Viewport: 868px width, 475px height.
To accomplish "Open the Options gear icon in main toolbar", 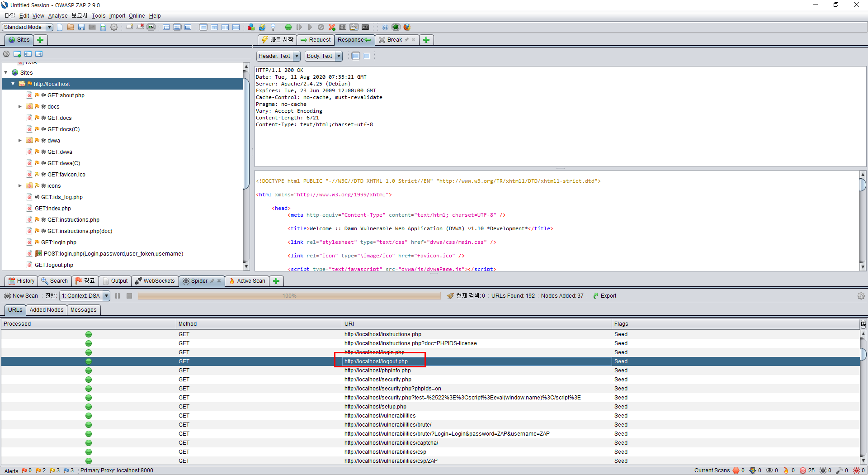I will [x=114, y=27].
